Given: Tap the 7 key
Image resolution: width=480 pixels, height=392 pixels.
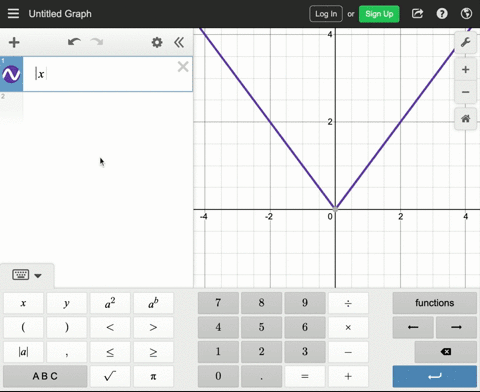Looking at the screenshot, I should click(x=218, y=303).
